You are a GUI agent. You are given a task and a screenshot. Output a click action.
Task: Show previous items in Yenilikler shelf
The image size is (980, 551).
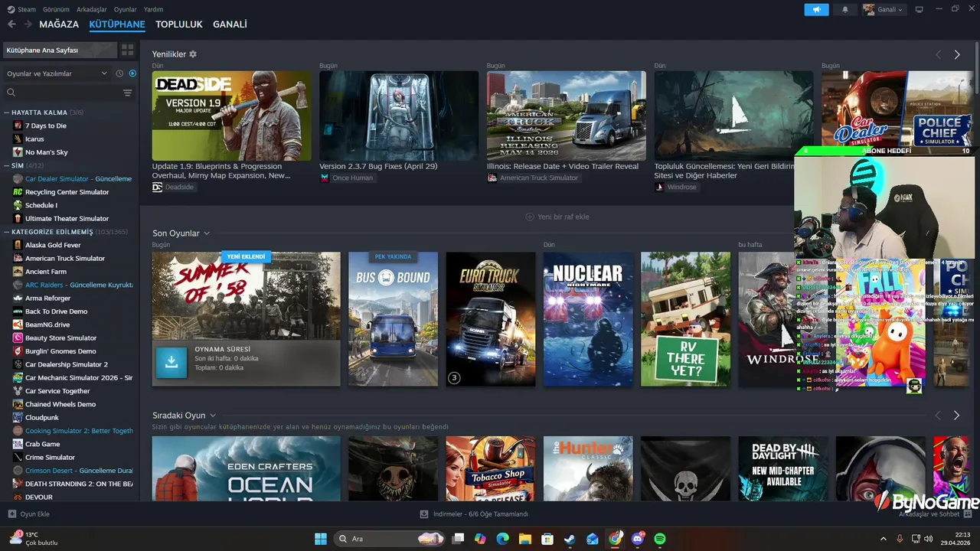(938, 54)
